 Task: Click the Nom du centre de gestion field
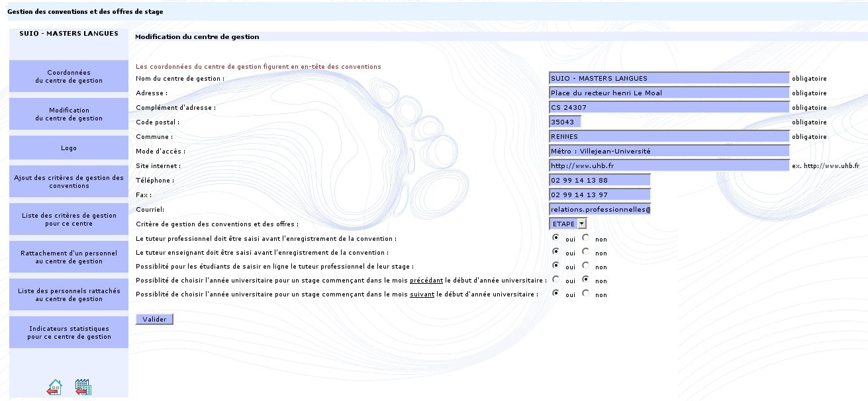click(x=669, y=79)
